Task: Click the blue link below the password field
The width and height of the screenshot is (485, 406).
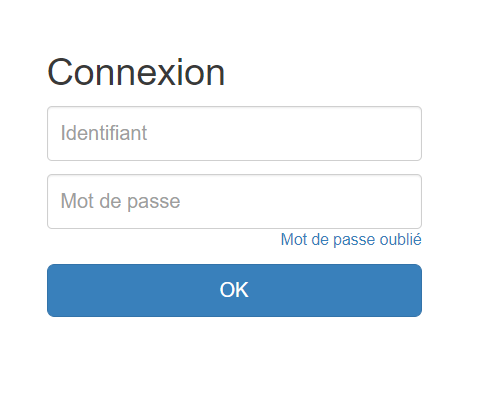Action: pos(351,240)
